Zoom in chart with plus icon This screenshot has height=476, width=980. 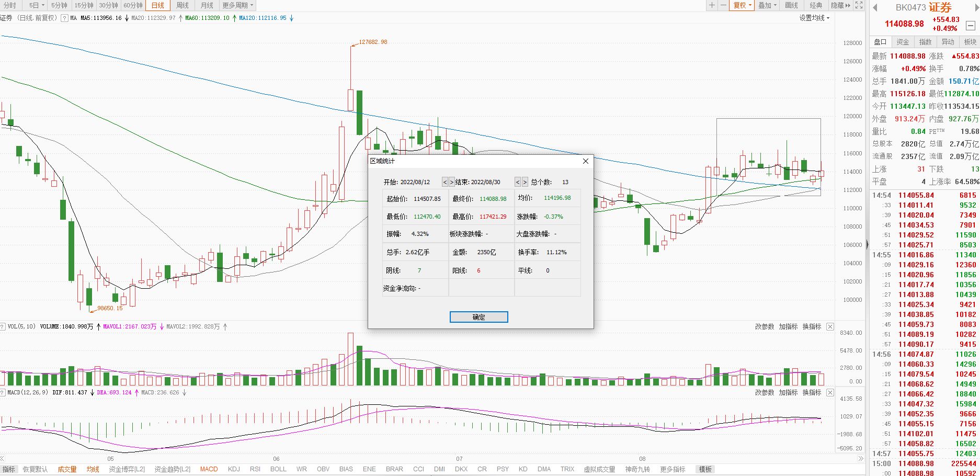[712, 5]
